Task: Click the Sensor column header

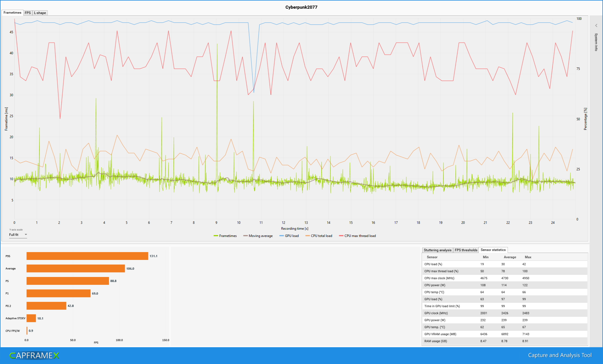Action: click(432, 257)
